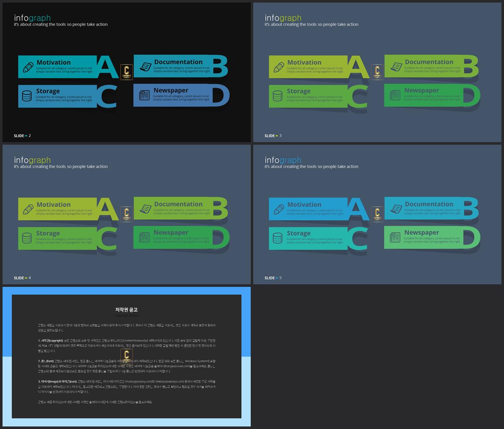Select the "infograph" title on slide 5

pyautogui.click(x=283, y=160)
